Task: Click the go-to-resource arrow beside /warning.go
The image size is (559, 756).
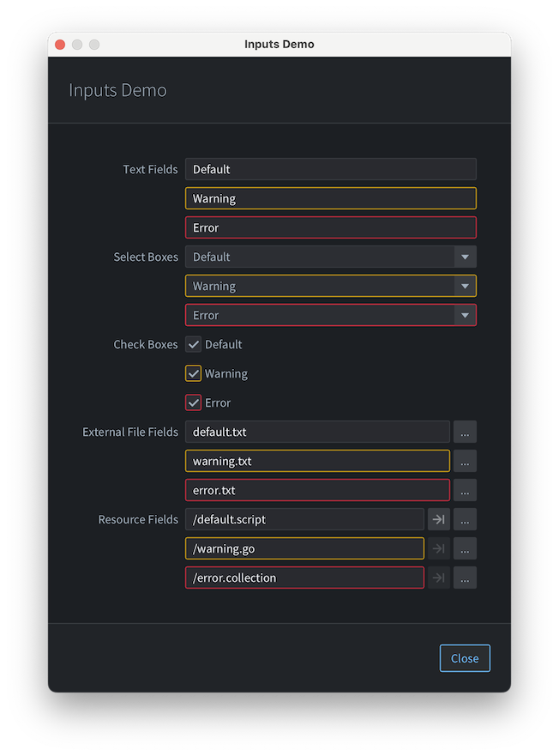Action: click(439, 548)
